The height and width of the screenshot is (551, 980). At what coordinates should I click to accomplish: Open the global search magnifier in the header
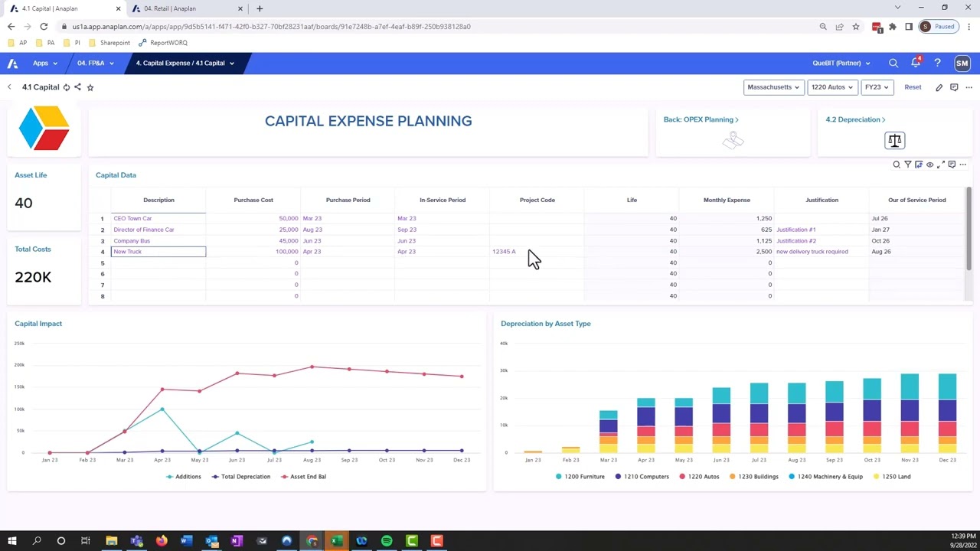pos(893,64)
